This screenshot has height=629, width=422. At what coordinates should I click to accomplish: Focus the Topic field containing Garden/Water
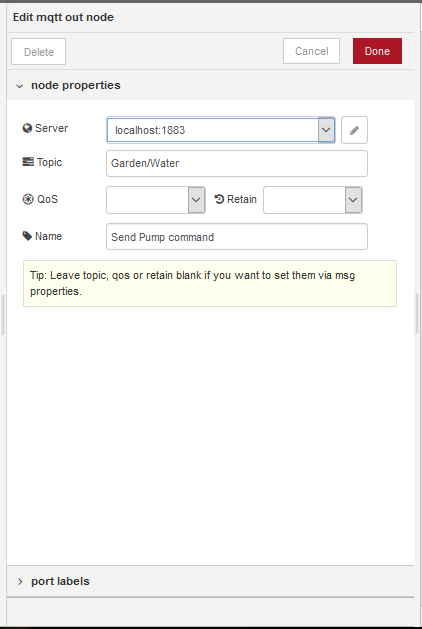coord(237,163)
